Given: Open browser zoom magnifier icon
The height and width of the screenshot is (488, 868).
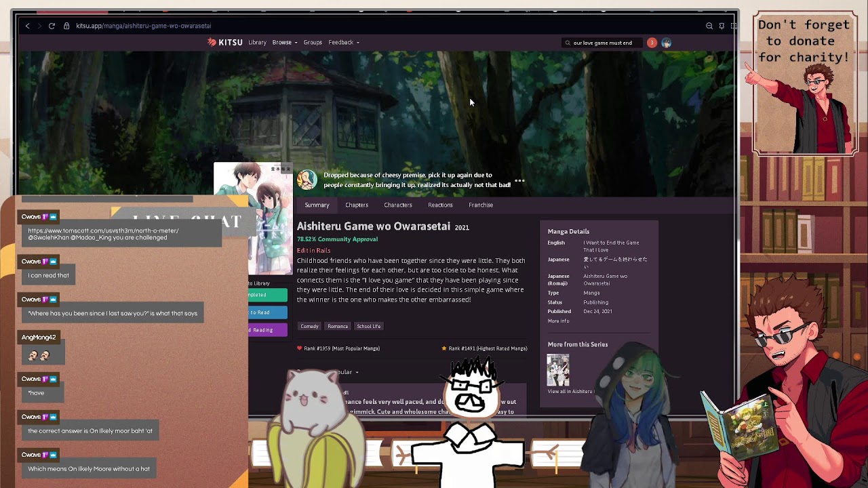Looking at the screenshot, I should pos(709,26).
